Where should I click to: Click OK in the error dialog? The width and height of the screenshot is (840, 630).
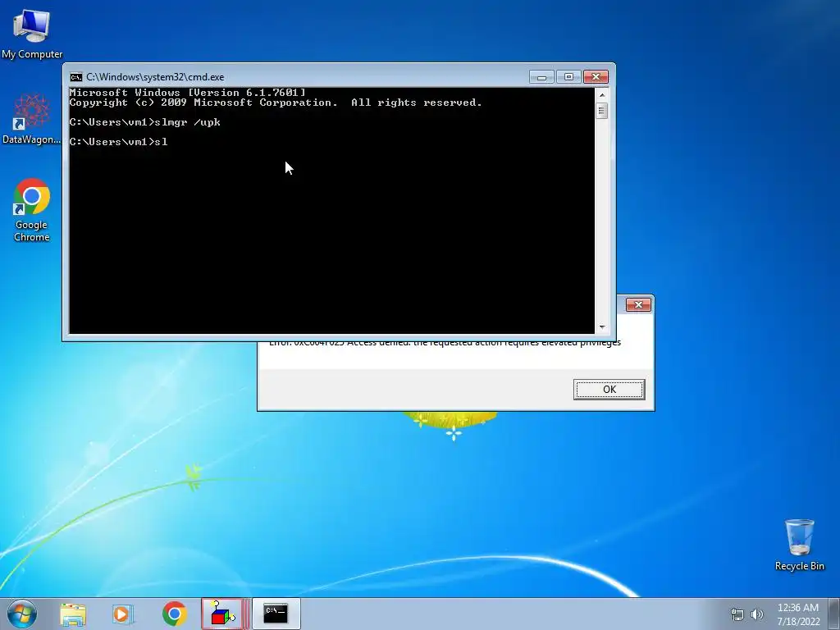pos(609,390)
